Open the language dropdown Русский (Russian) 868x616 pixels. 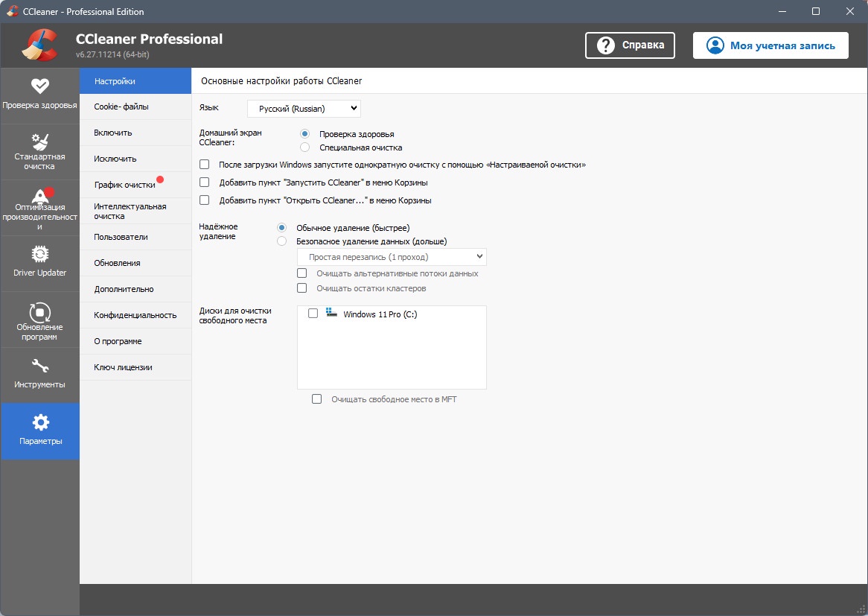pos(304,109)
